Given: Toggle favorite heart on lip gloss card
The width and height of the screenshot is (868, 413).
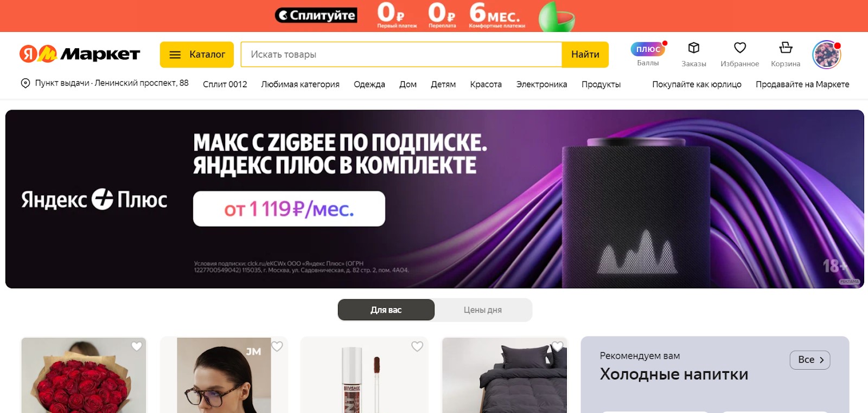Looking at the screenshot, I should [x=417, y=346].
